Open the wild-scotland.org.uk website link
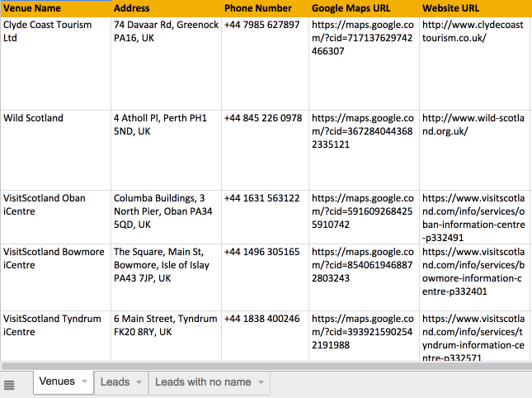The image size is (532, 398). click(x=473, y=125)
